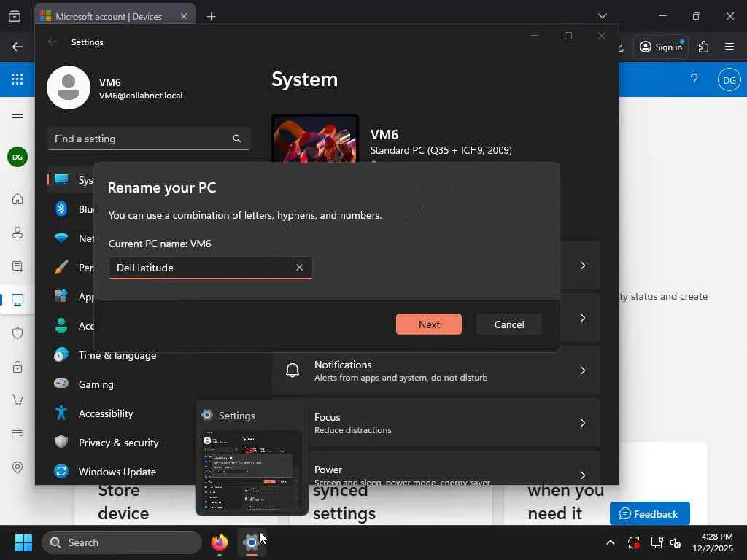The image size is (747, 560).
Task: Open the list all tabs dropdown
Action: [x=602, y=16]
